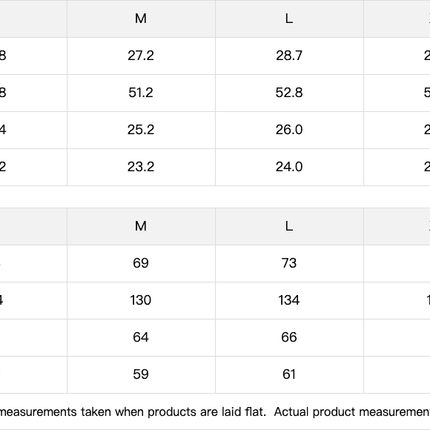Viewport: 430px width, 430px height.
Task: Click the measurements laid flat note text
Action: pyautogui.click(x=215, y=412)
